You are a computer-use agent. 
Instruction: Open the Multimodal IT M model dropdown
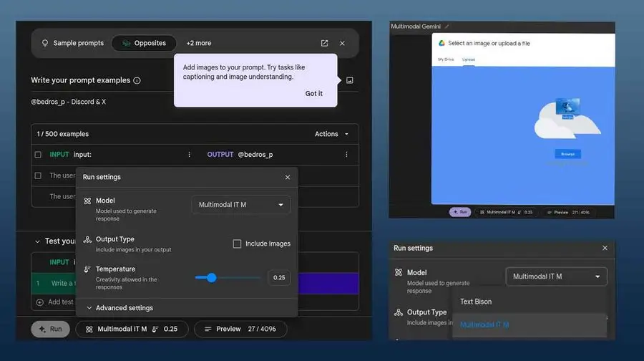240,205
